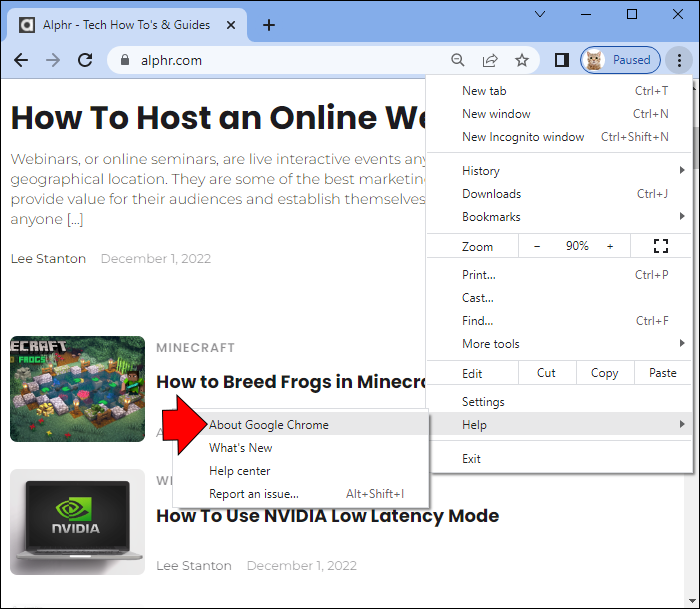Image resolution: width=700 pixels, height=609 pixels.
Task: Click the page scroll down arrow
Action: coord(692,601)
